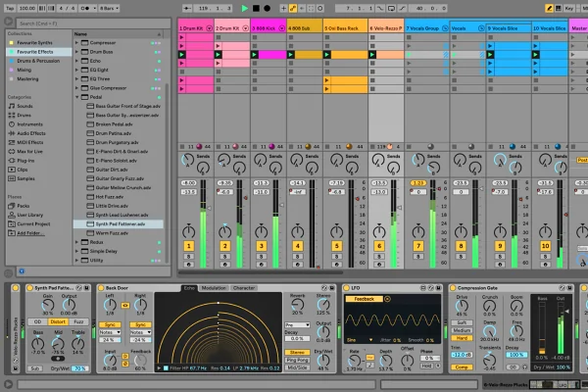Click the Session Record circle button

click(320, 8)
